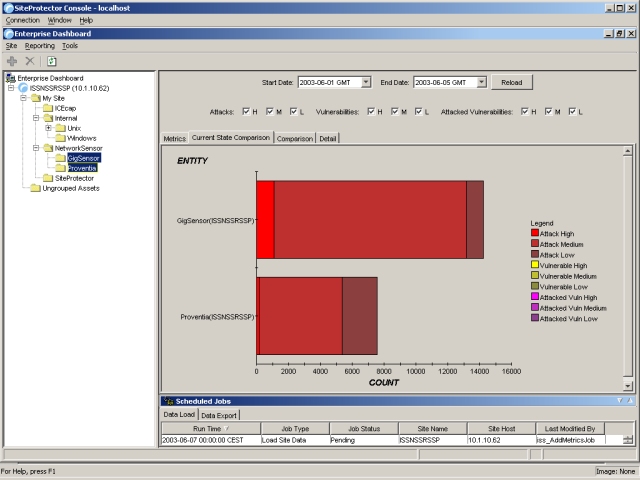The width and height of the screenshot is (640, 480).
Task: Open the Window menu
Action: pos(60,20)
